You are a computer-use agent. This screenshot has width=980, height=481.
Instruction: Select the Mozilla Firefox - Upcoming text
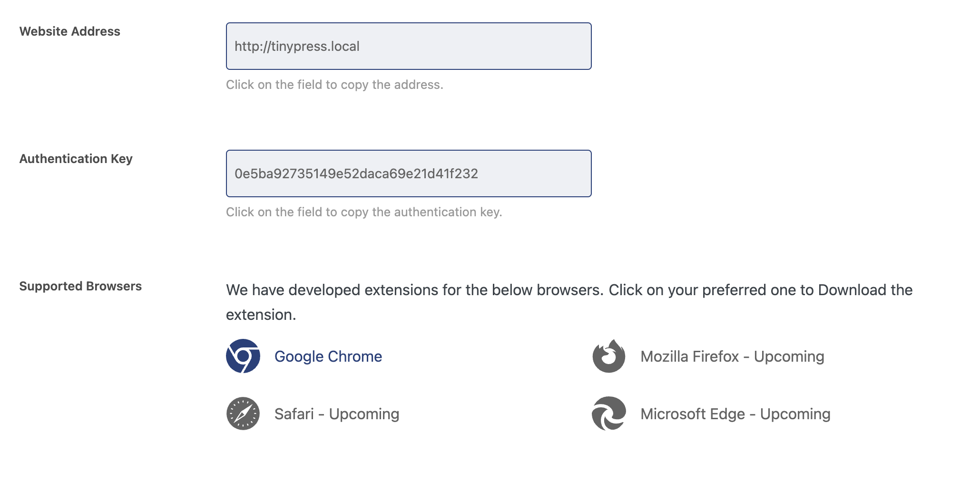[732, 356]
